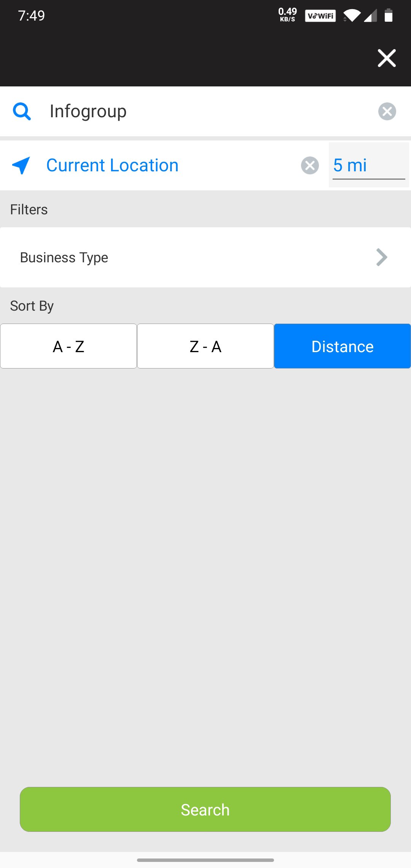
Task: Clear the Current Location field
Action: click(310, 165)
